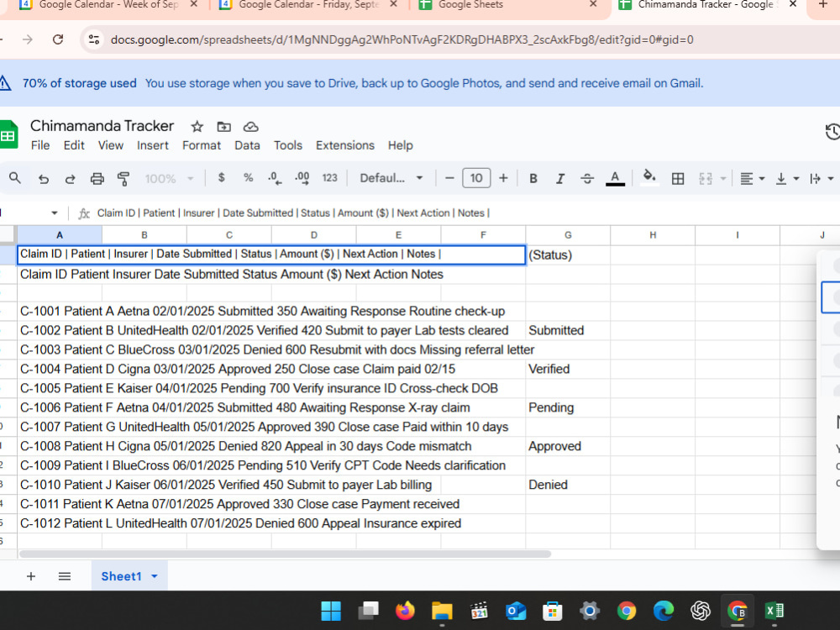Open the text color picker
Screen dimensions: 840x630
pos(615,178)
